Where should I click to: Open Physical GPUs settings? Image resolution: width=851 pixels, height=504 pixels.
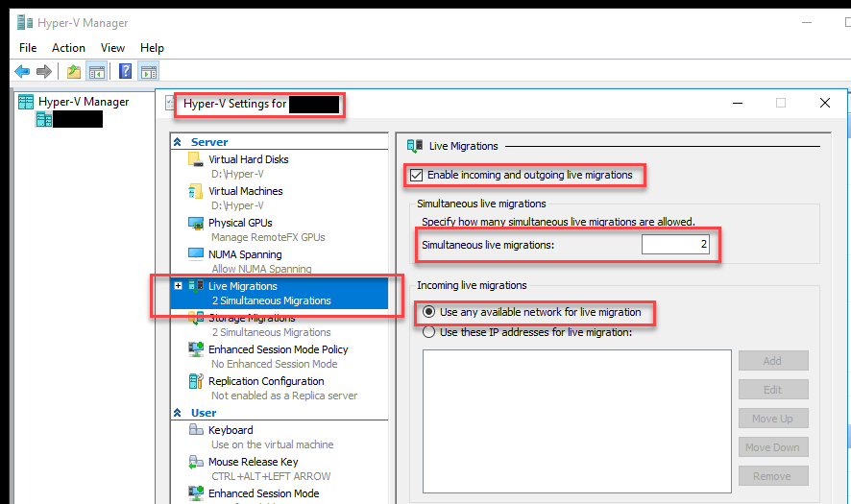point(240,223)
